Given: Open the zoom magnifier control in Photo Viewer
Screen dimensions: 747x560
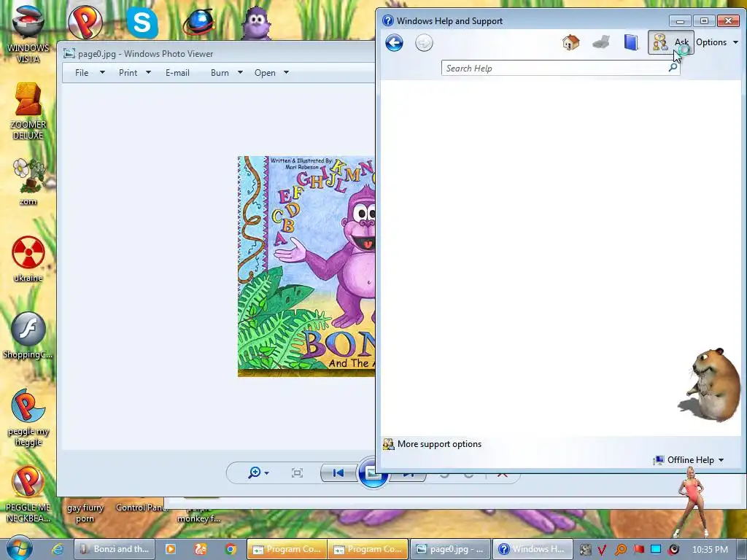Looking at the screenshot, I should tap(258, 472).
